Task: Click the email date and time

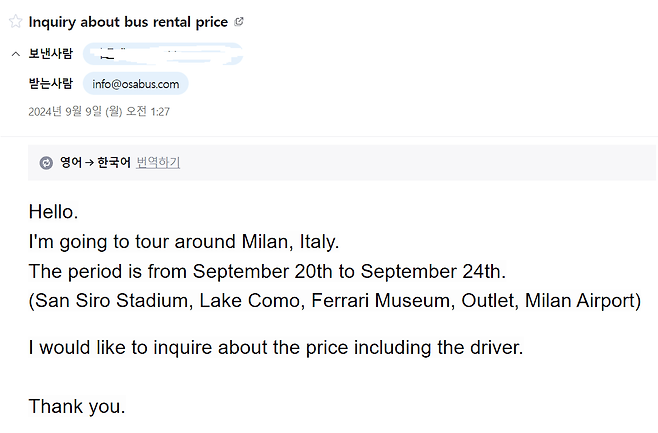Action: coord(99,111)
